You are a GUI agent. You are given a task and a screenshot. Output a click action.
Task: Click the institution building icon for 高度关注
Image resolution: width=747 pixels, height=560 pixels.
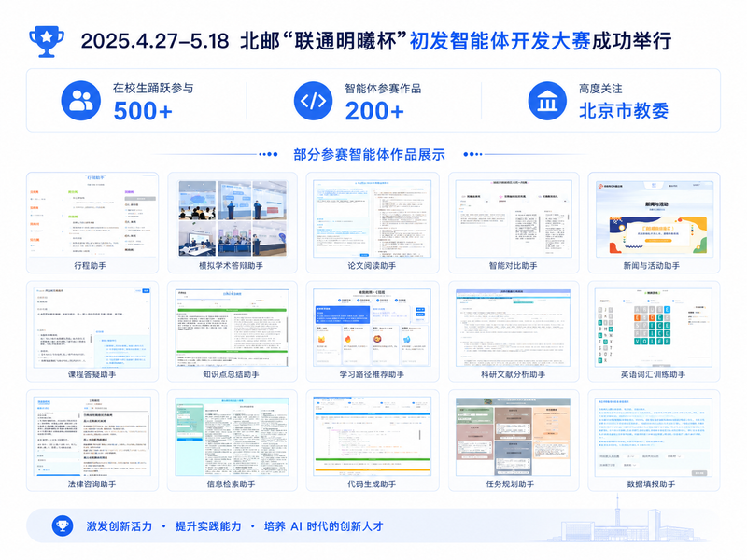tap(547, 101)
